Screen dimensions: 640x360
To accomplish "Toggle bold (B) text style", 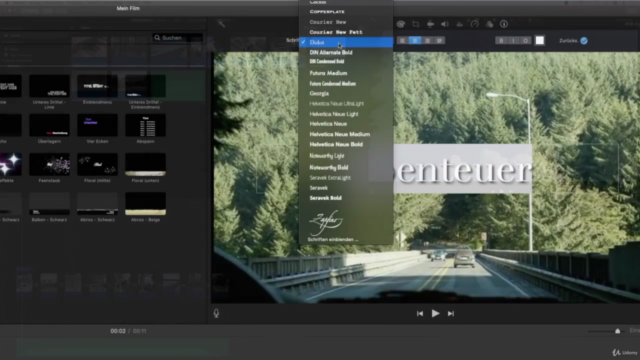I will tap(501, 40).
